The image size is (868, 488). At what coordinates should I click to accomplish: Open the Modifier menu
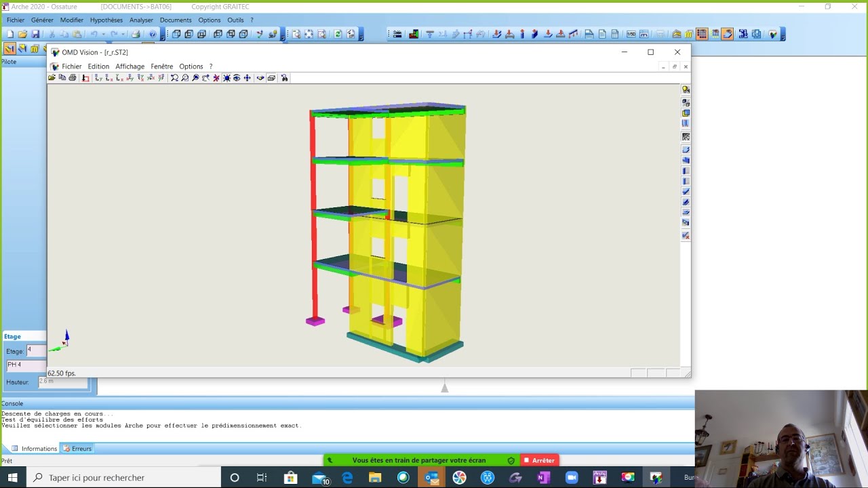72,20
